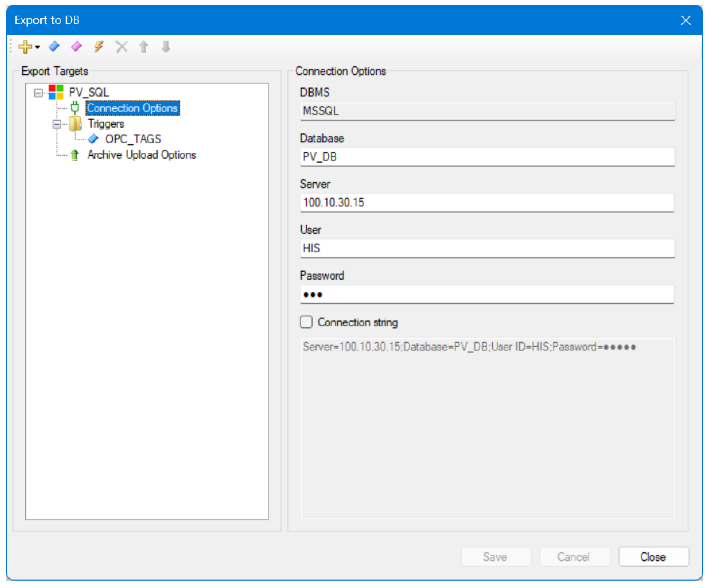Click the User field containing HIS

pyautogui.click(x=487, y=249)
